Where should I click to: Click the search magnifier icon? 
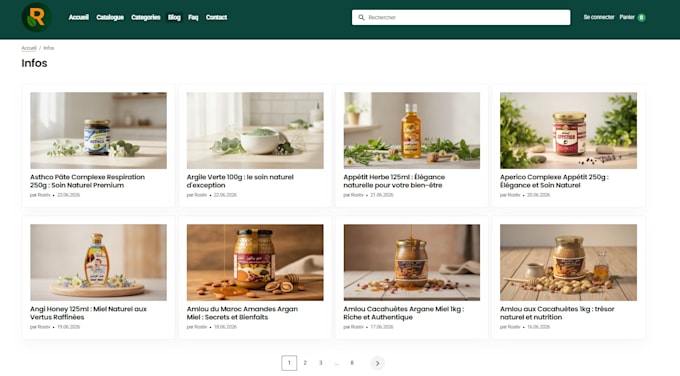[361, 17]
